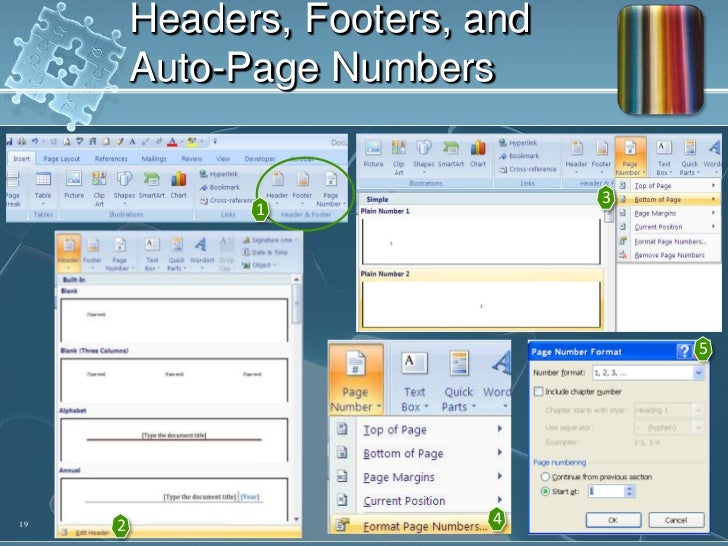This screenshot has width=728, height=546.
Task: Click Cross-reference in the ribbon above Plain Number gallery
Action: [x=527, y=169]
